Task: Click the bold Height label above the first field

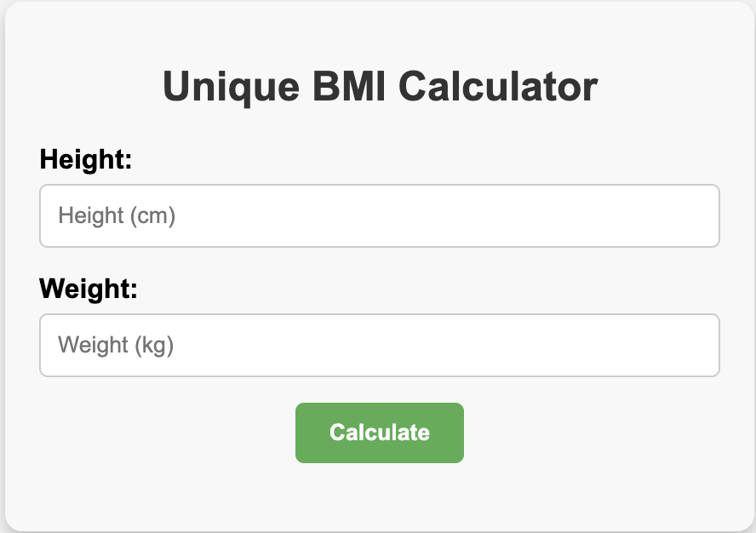Action: pos(86,159)
